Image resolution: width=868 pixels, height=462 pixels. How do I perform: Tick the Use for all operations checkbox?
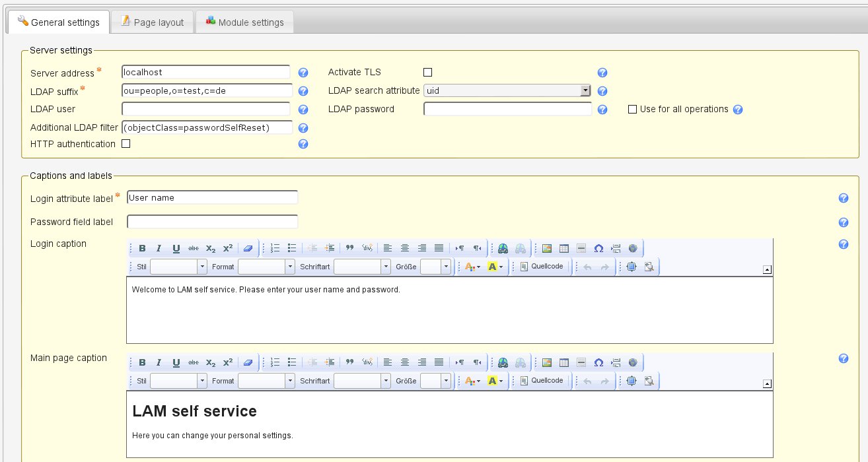tap(632, 110)
